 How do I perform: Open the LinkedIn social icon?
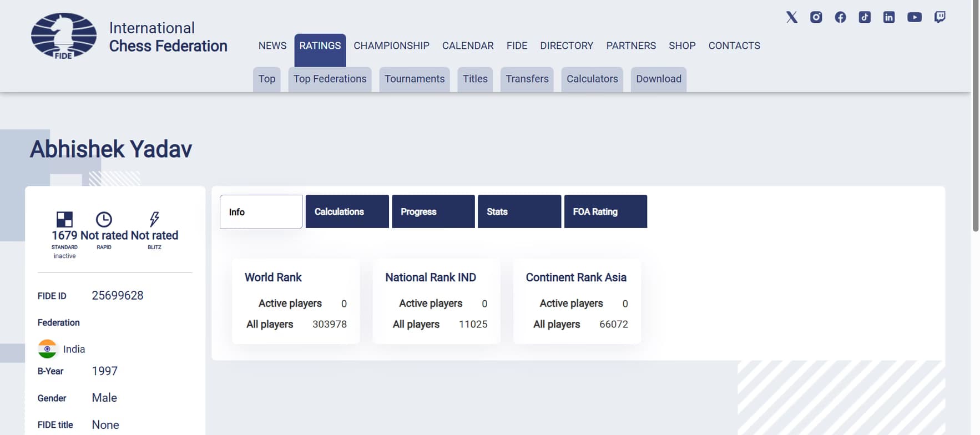888,17
